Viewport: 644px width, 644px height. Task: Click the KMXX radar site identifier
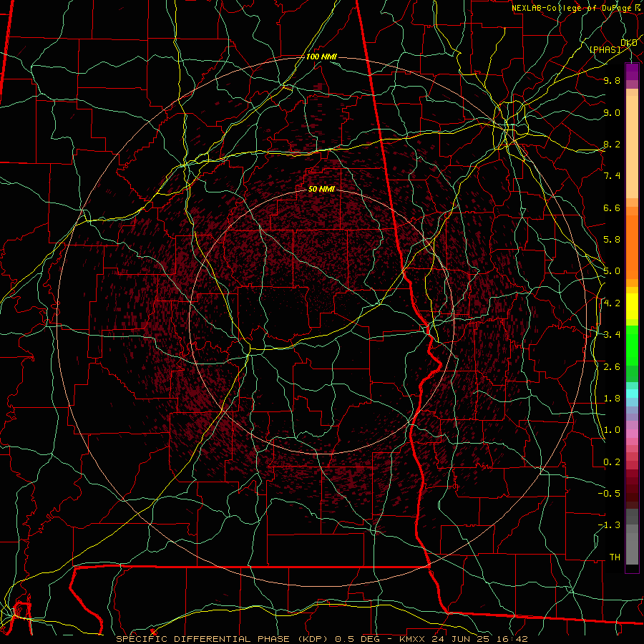click(412, 639)
